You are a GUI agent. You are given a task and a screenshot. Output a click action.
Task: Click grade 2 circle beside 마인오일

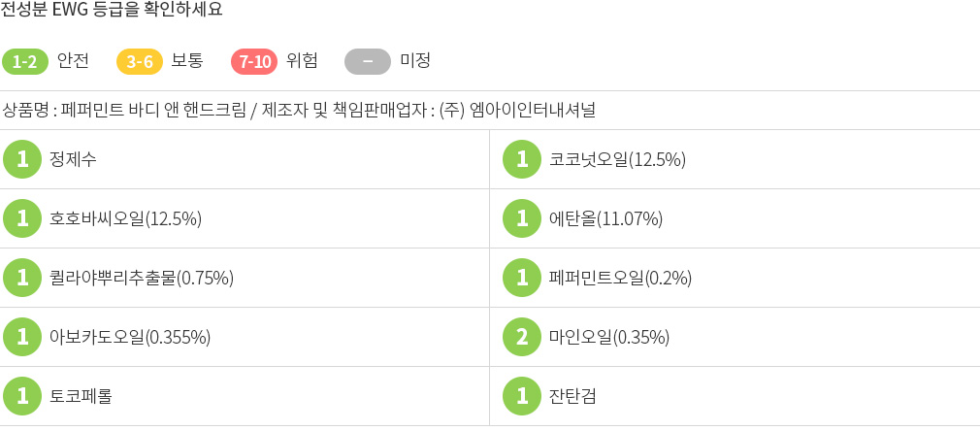click(522, 337)
